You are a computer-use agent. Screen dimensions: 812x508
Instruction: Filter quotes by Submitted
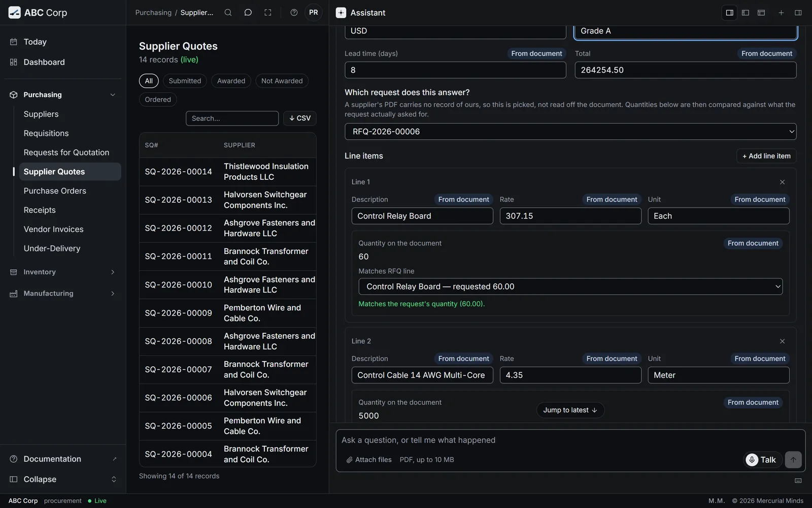coord(185,81)
